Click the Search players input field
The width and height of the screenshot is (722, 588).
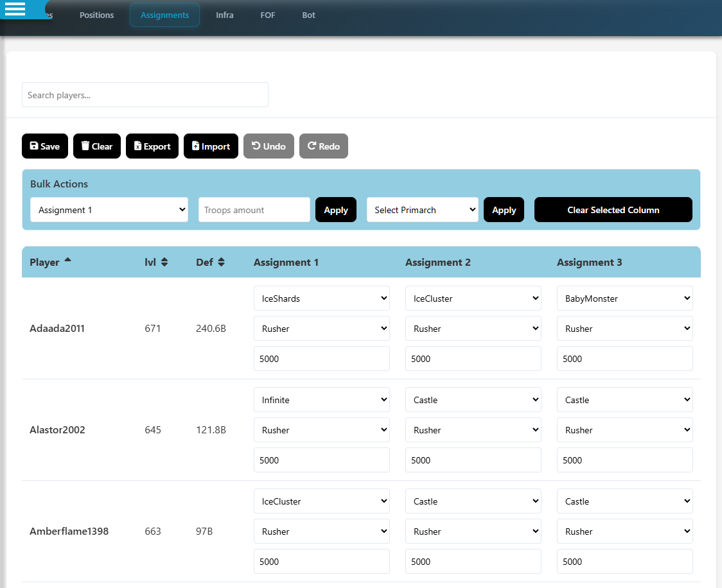(145, 95)
